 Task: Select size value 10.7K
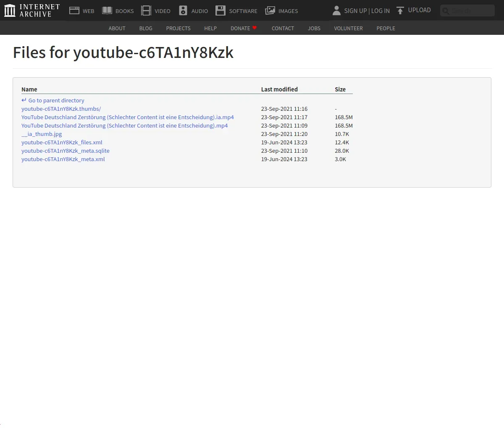(x=342, y=134)
